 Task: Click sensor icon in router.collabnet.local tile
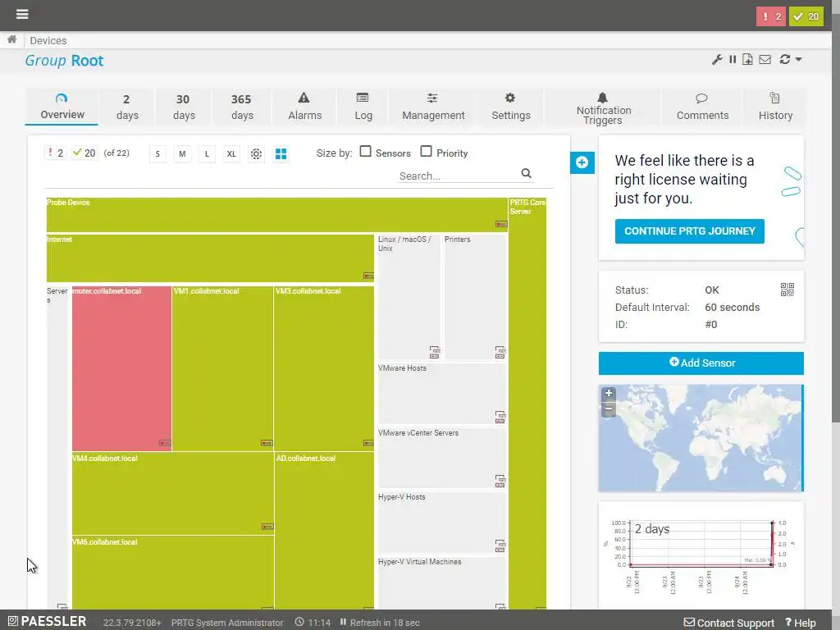pyautogui.click(x=164, y=443)
